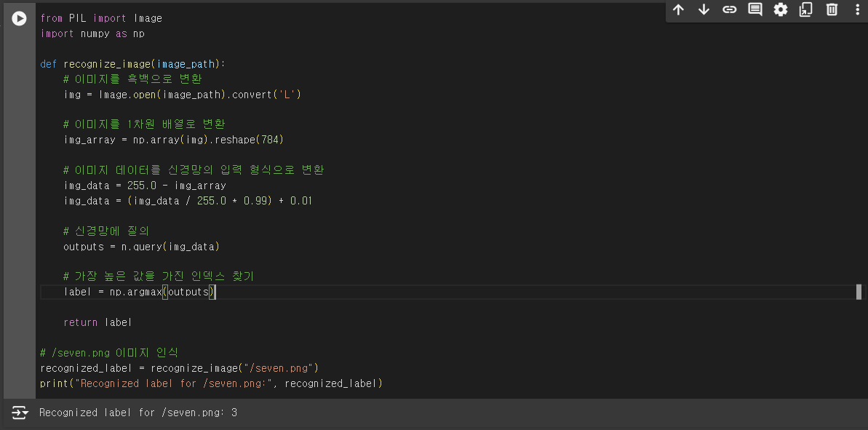
Task: Click the output actions icon
Action: pos(20,413)
